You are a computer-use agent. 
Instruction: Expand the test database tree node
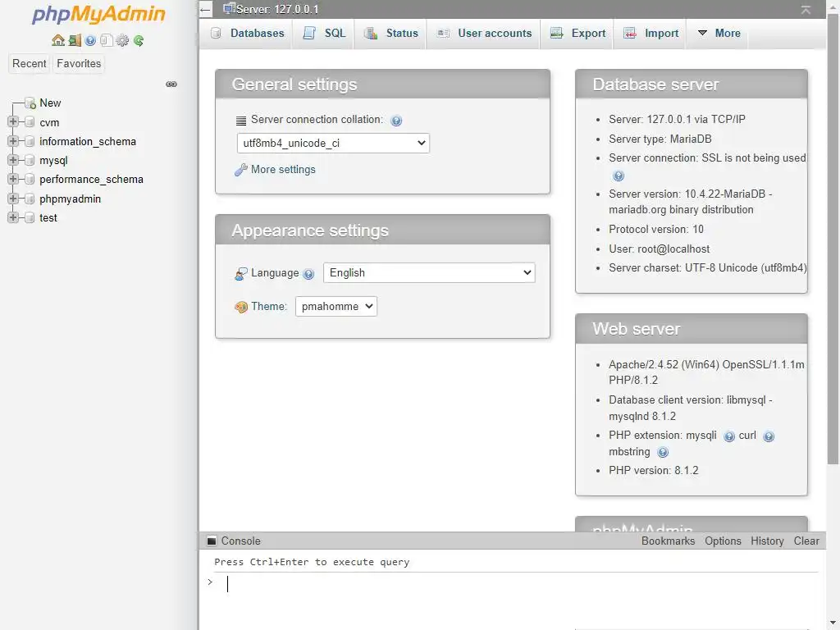point(13,217)
